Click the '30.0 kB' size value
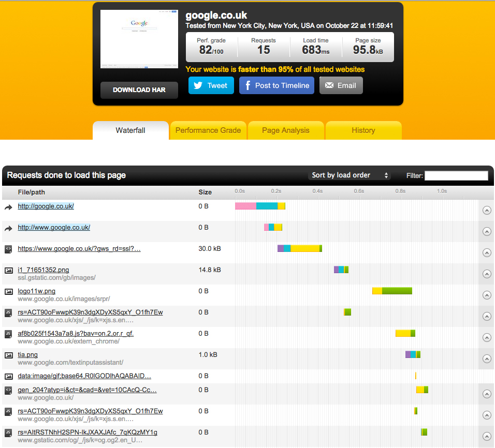Viewport: 495px width, 448px height. click(x=210, y=249)
